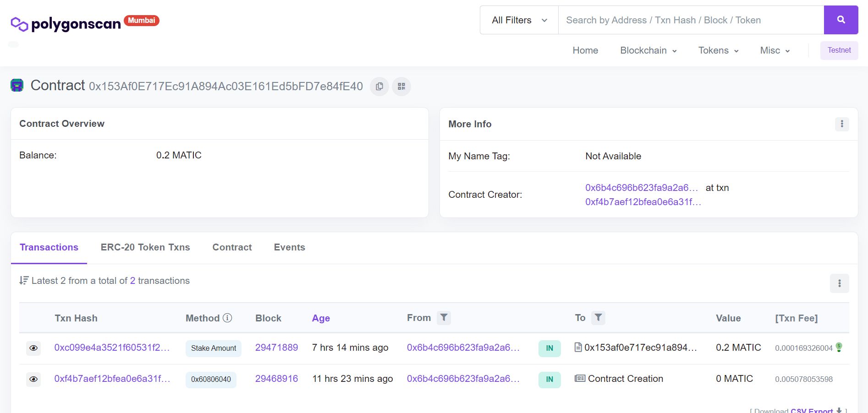Image resolution: width=868 pixels, height=413 pixels.
Task: Click the sort icon beside Latest 2
Action: [24, 280]
